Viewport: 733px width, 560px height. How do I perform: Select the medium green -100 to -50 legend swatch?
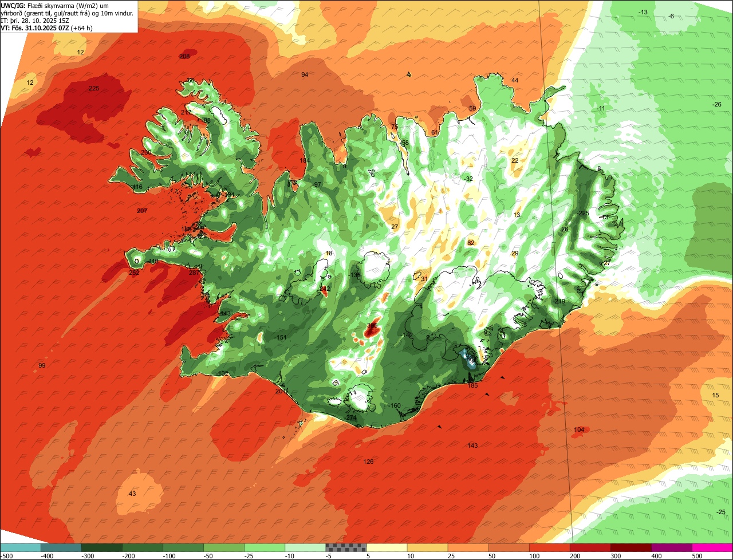click(x=183, y=548)
